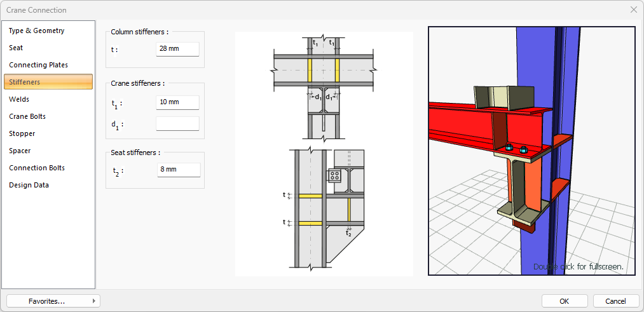Select the Stopper category
Screen dimensions: 644x312
[22, 133]
